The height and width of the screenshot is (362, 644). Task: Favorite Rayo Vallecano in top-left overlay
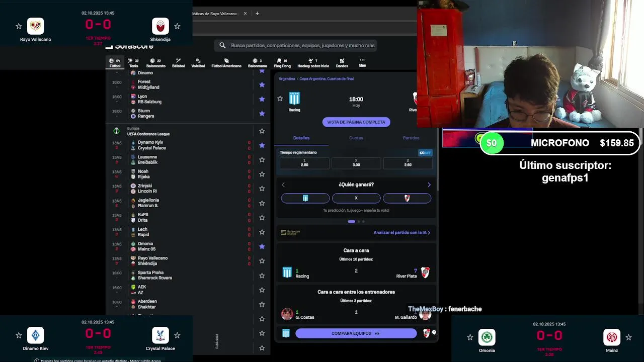(x=19, y=26)
